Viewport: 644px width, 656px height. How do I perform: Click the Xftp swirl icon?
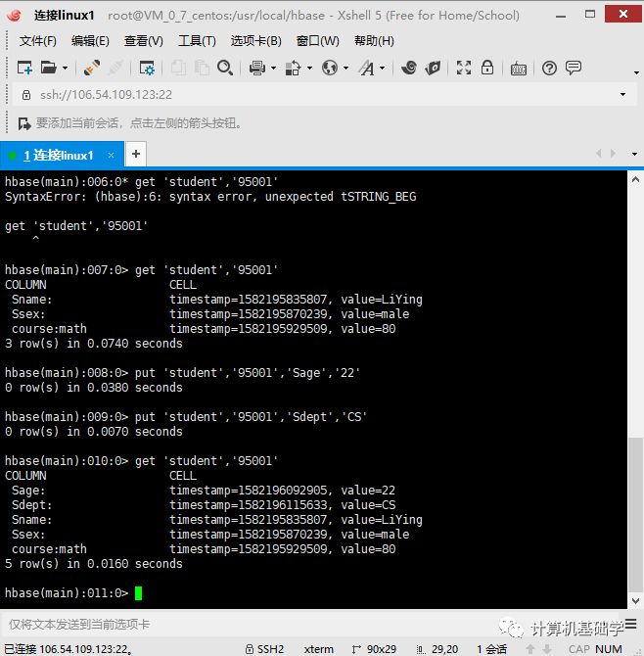point(408,68)
